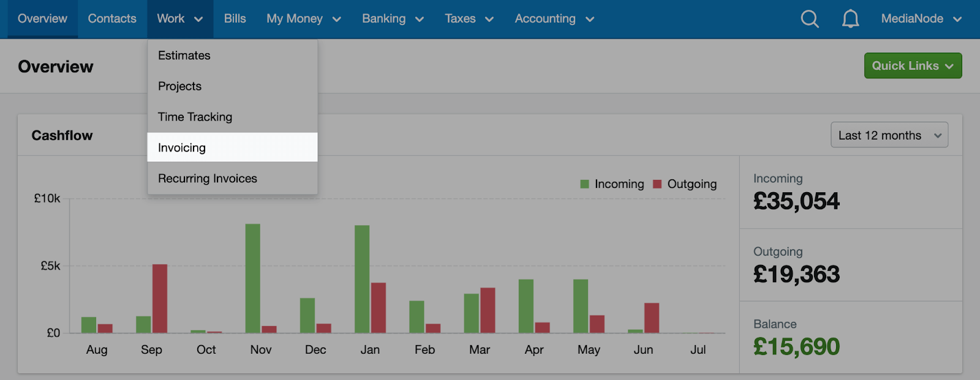Expand the MediaNode account menu
980x380 pixels.
921,19
